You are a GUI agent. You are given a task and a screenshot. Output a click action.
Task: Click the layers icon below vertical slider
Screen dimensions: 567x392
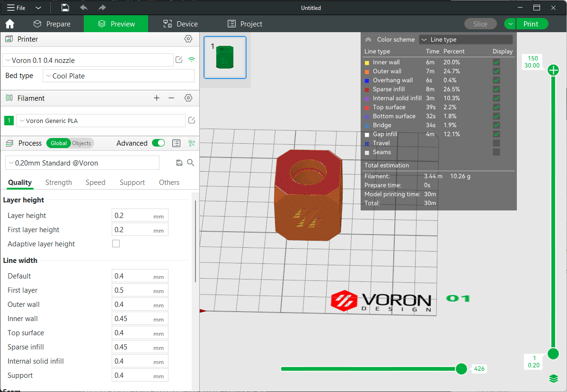(553, 378)
